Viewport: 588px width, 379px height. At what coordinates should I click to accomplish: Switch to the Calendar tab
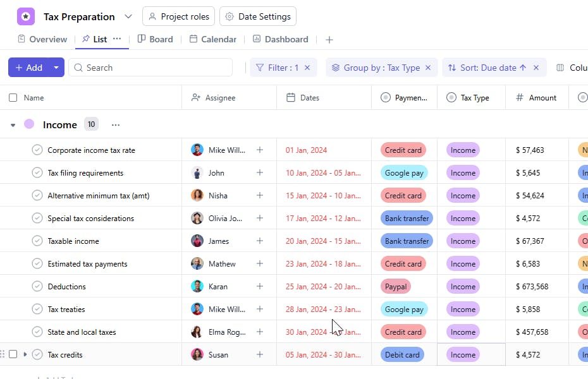(x=213, y=39)
